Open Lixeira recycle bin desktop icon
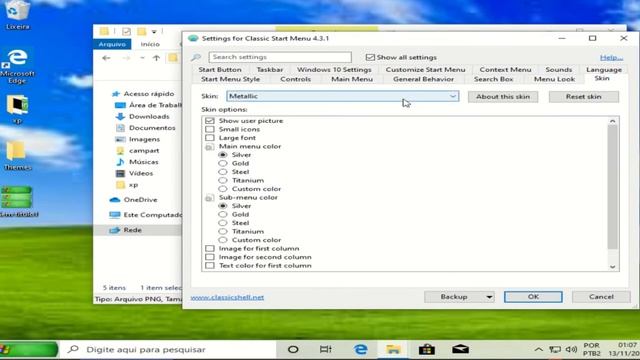The height and width of the screenshot is (360, 640). (18, 14)
